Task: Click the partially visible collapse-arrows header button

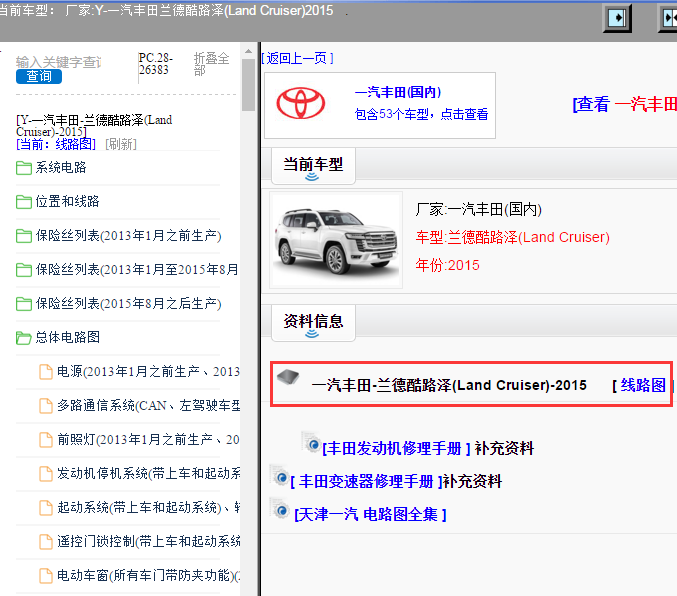Action: (x=668, y=18)
